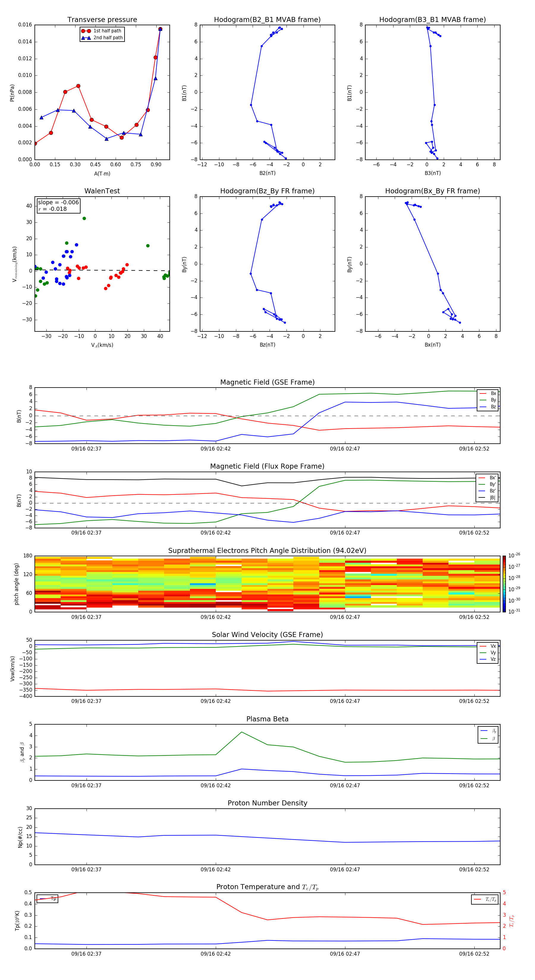Click the 'WalenTest' plot title
The width and height of the screenshot is (535, 980).
[102, 191]
